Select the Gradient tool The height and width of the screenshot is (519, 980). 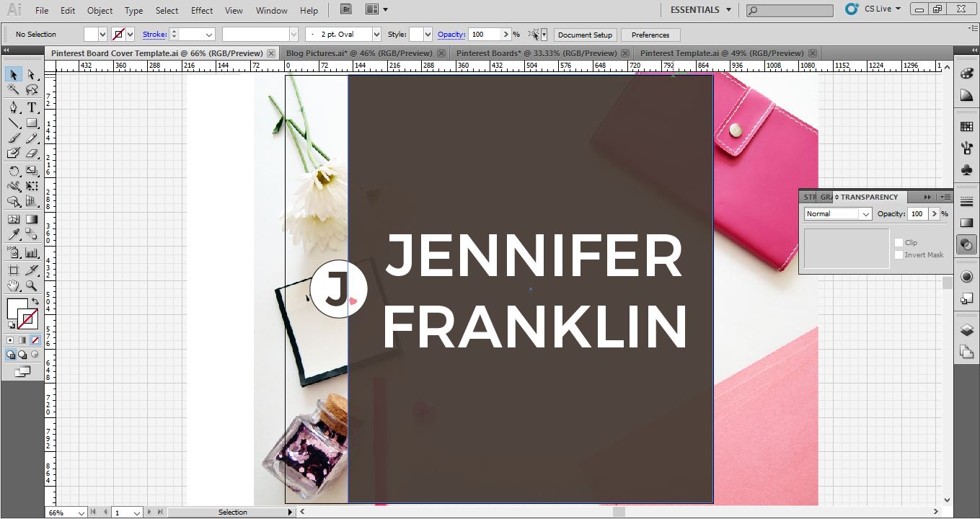pos(32,219)
